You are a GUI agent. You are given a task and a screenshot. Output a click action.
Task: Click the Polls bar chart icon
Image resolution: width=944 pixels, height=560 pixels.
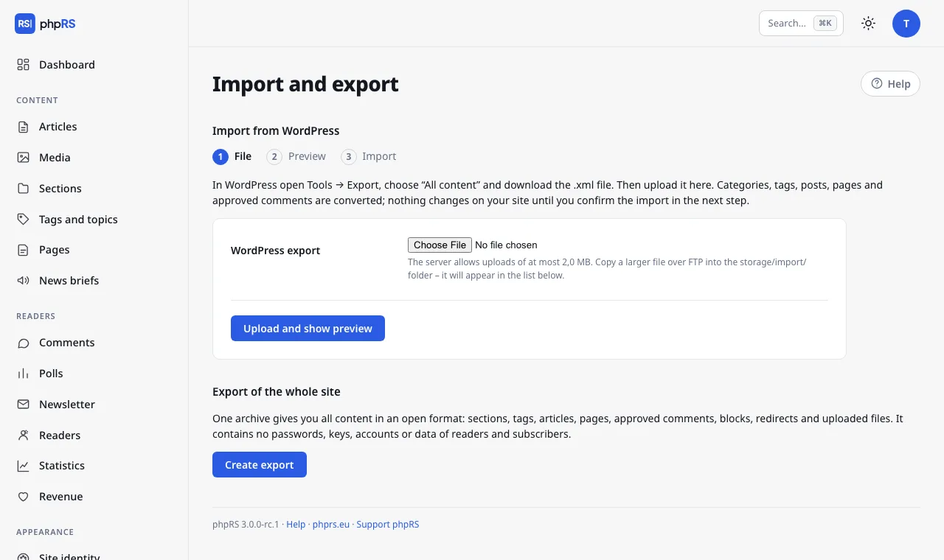(x=24, y=374)
